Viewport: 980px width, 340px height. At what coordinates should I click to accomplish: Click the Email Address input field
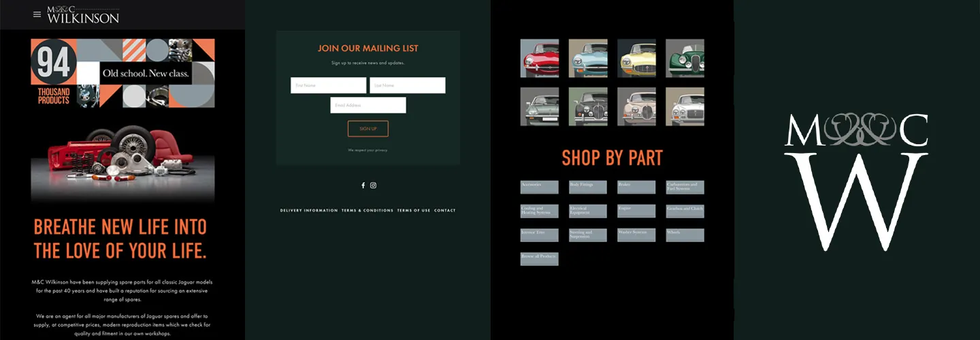click(x=368, y=105)
